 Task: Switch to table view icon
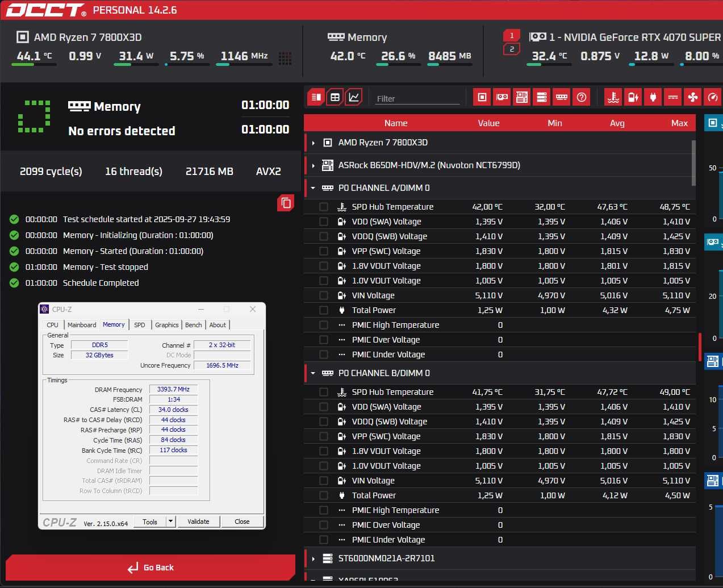[335, 97]
